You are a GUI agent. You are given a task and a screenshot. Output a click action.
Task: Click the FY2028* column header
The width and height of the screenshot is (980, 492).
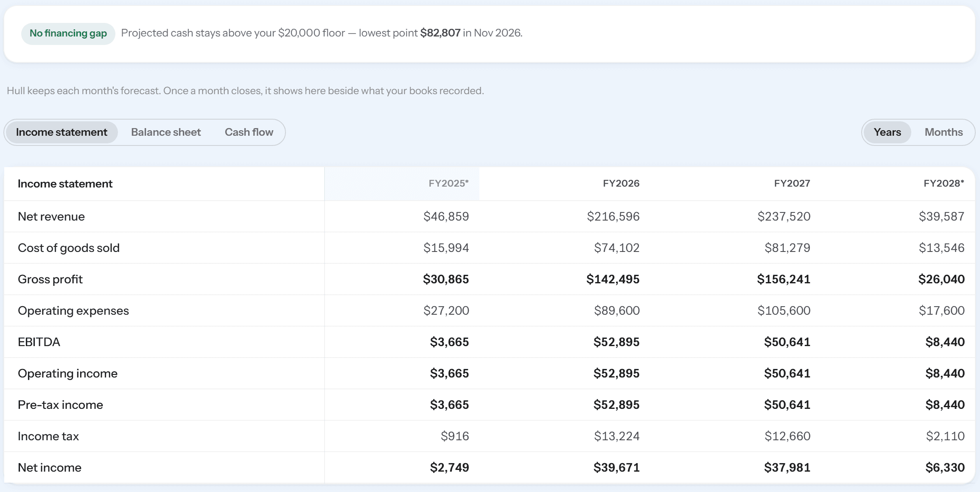[944, 183]
